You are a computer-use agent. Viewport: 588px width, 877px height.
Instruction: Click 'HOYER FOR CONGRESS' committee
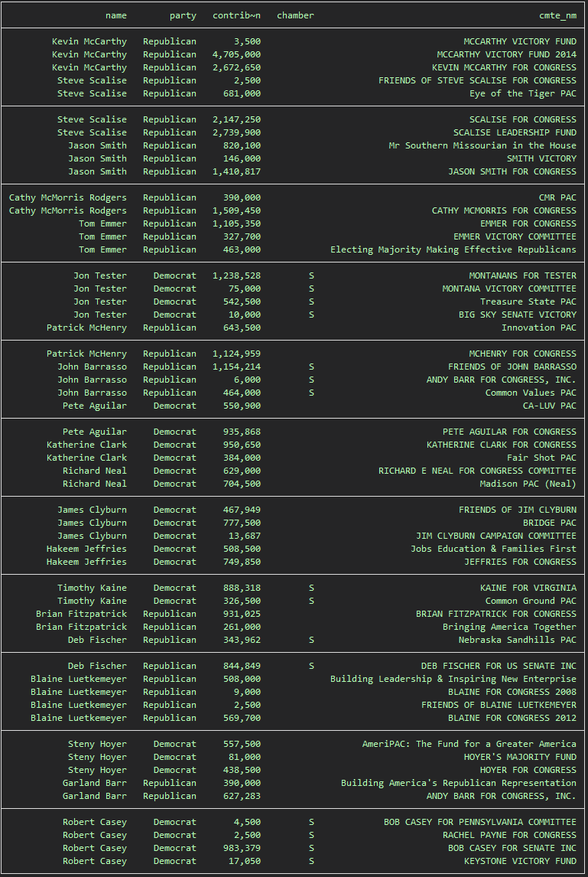[528, 770]
